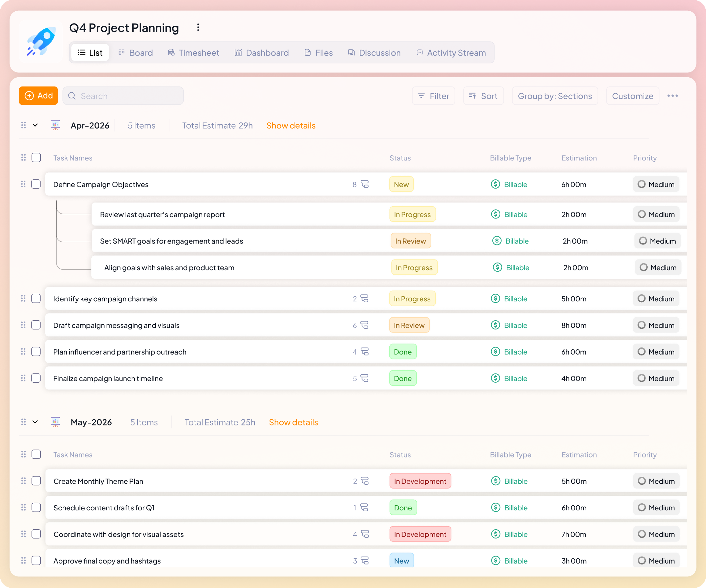Show details for Apr-2026 section
The height and width of the screenshot is (588, 706).
(291, 125)
